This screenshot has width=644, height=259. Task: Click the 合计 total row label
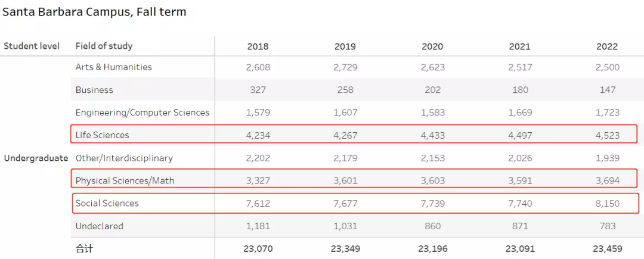click(x=84, y=248)
